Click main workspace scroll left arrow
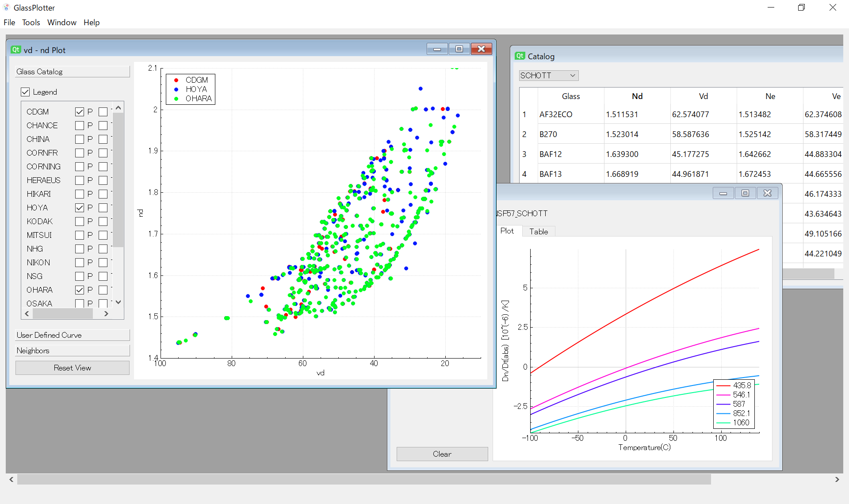 click(11, 479)
